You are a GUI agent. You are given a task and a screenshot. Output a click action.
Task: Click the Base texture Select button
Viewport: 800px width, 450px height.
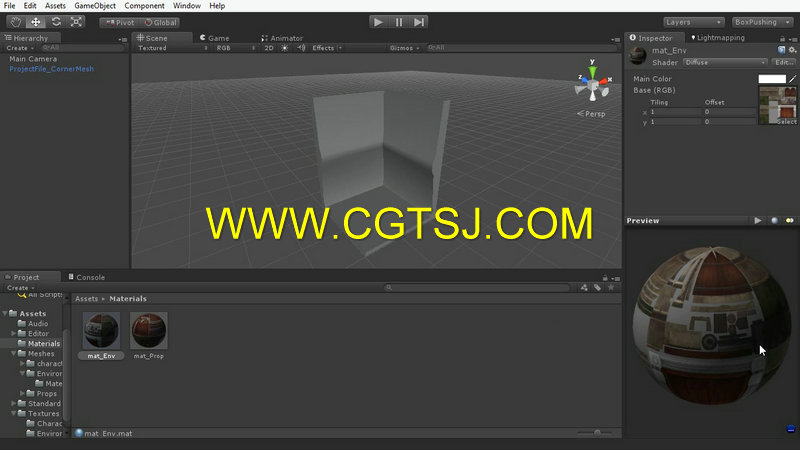tap(786, 121)
